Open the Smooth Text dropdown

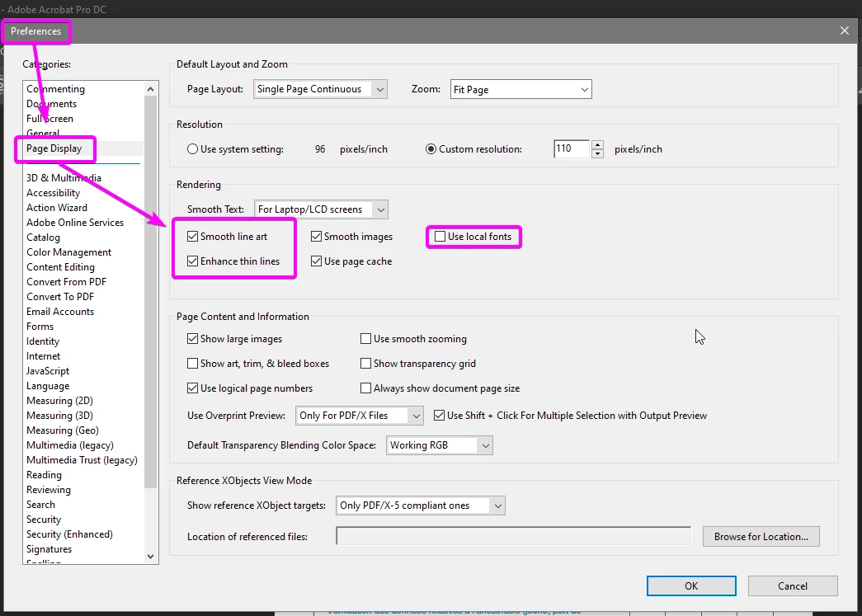tap(321, 209)
